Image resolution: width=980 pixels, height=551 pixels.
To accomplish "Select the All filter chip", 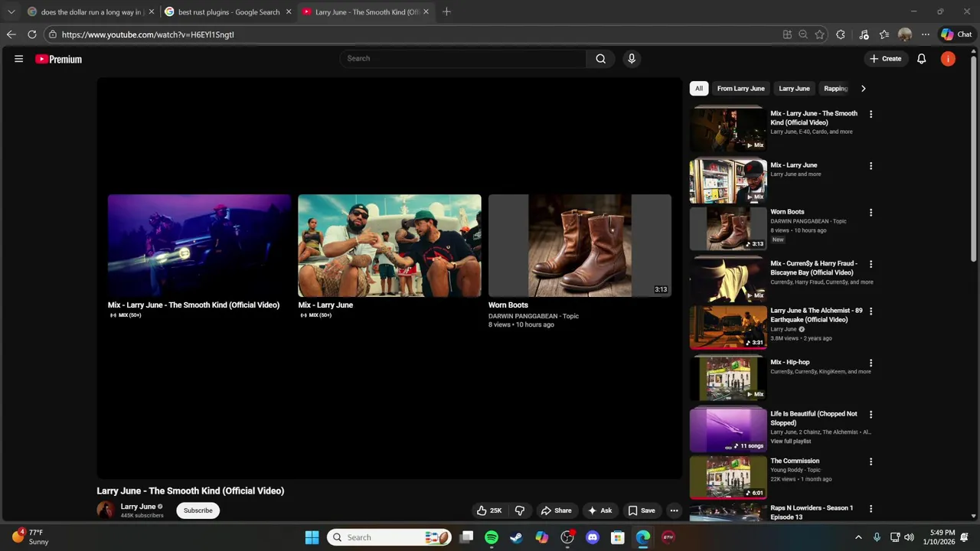I will (698, 89).
